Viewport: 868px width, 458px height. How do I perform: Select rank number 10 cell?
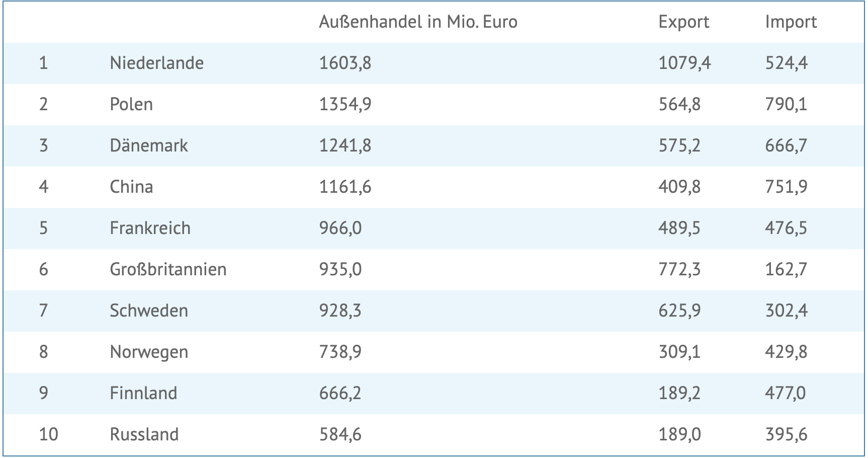coord(48,435)
